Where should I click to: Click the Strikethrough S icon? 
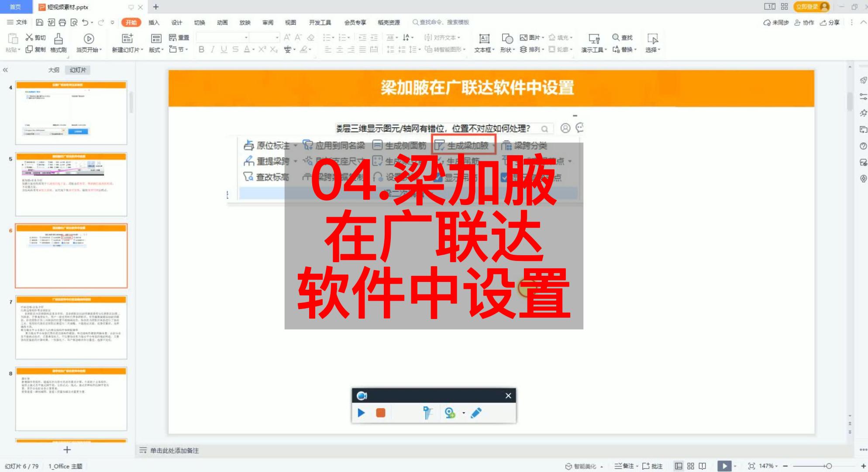click(235, 49)
